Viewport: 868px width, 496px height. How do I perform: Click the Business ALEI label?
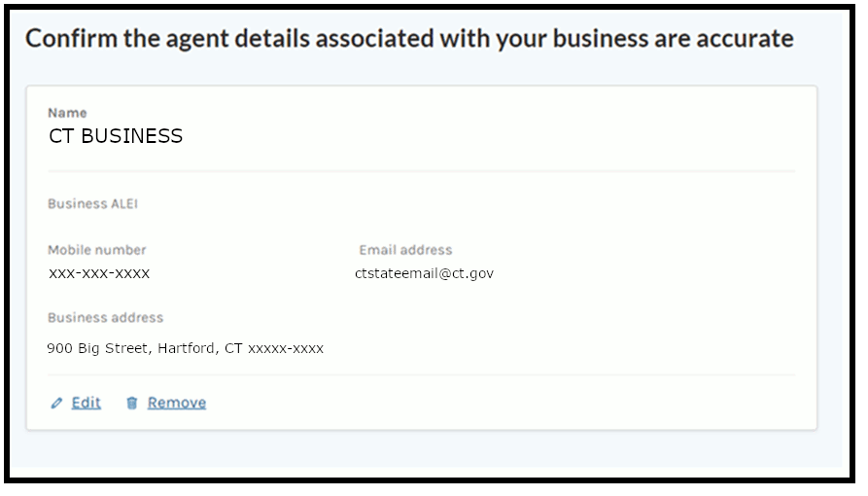coord(90,204)
